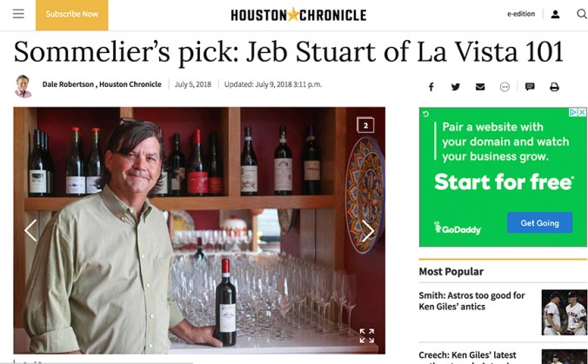This screenshot has width=588, height=364.
Task: Expand photo to fullscreen
Action: (x=367, y=335)
